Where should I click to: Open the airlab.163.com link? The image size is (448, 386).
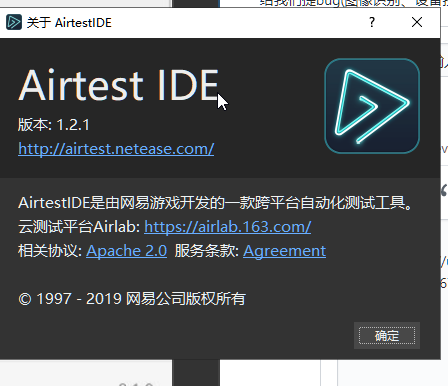228,227
